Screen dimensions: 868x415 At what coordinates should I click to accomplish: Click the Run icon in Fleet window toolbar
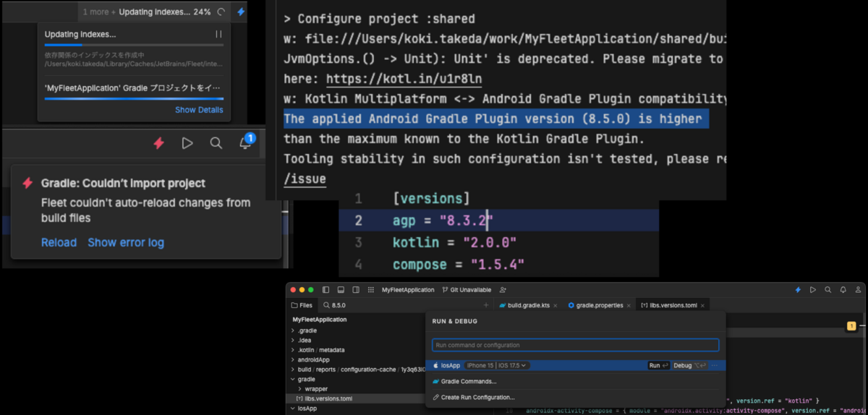(x=813, y=290)
